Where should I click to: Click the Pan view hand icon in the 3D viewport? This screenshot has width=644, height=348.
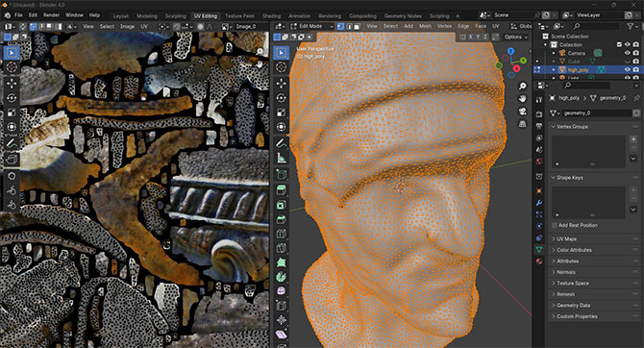(x=523, y=99)
